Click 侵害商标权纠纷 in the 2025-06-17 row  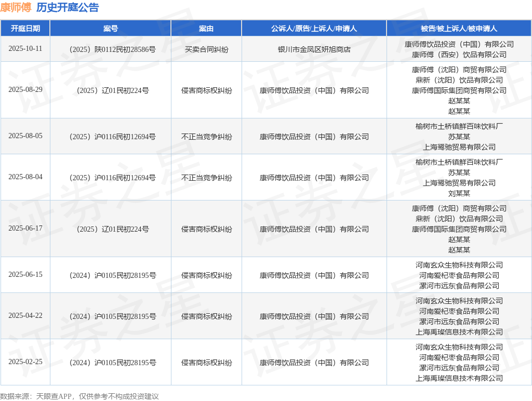pyautogui.click(x=206, y=230)
